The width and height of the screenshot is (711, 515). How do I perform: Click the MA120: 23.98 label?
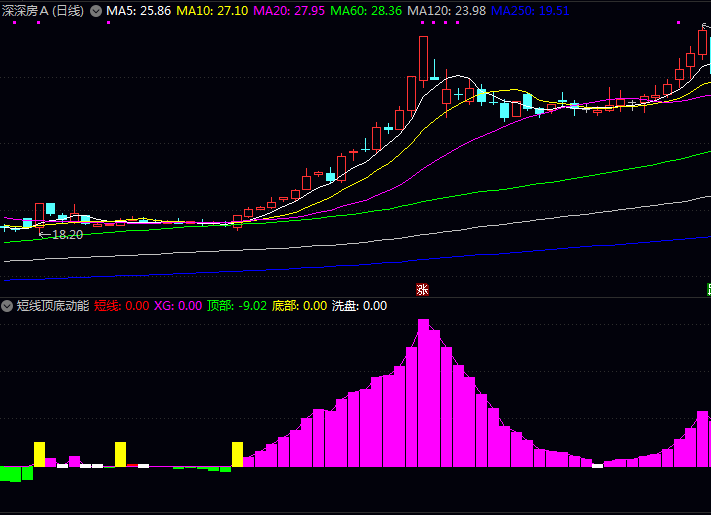click(x=446, y=11)
